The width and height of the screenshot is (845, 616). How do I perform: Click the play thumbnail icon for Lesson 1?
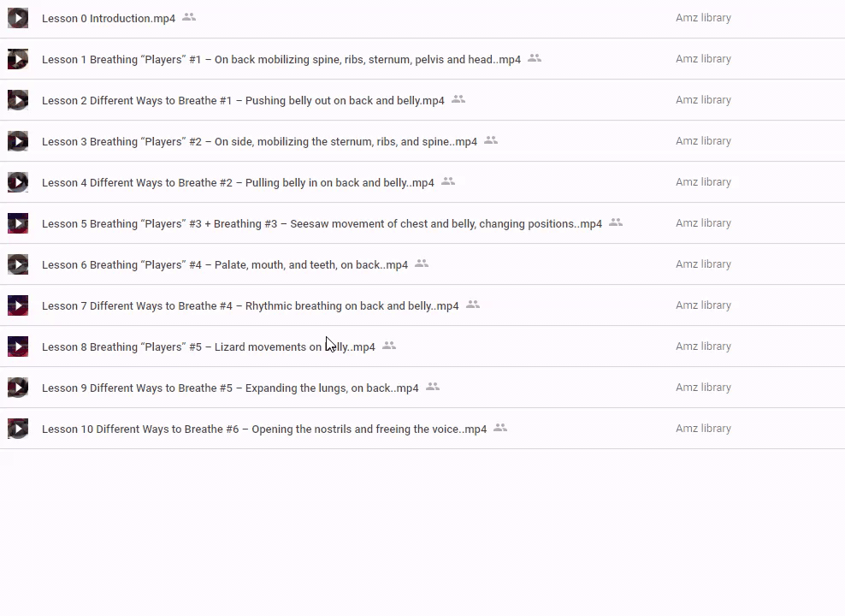tap(18, 59)
